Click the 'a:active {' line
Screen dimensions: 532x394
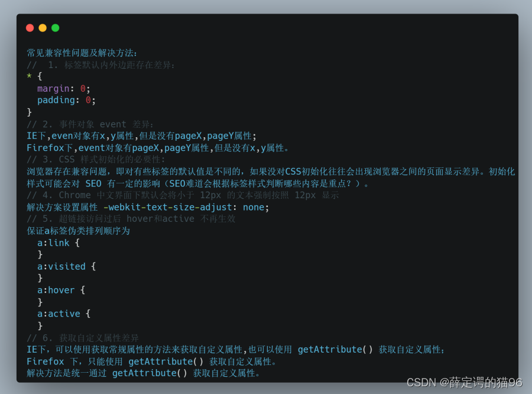64,314
